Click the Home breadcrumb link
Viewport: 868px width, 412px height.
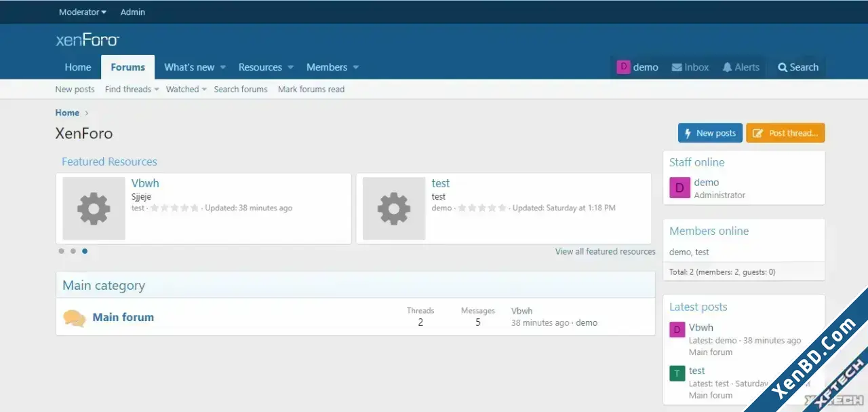[x=67, y=113]
